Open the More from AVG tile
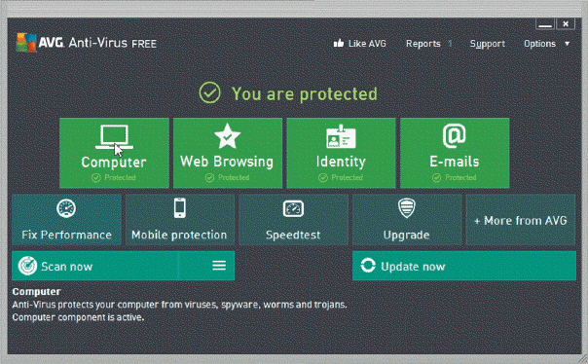 [x=521, y=220]
